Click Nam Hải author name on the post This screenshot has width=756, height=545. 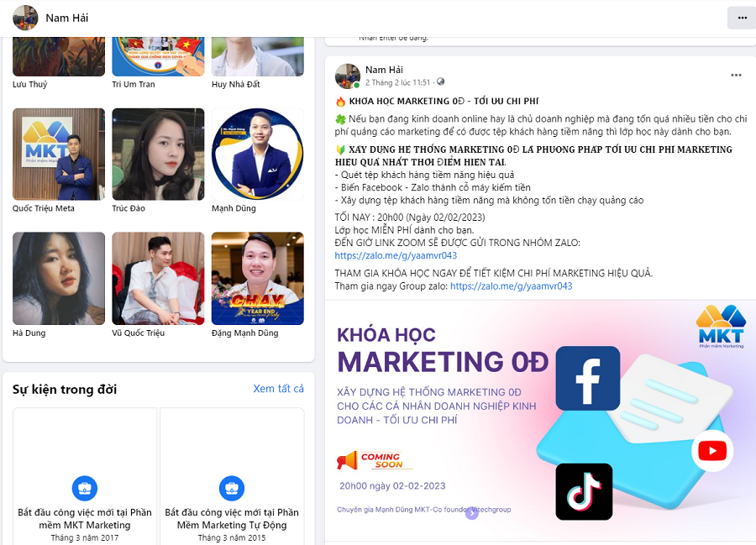384,70
